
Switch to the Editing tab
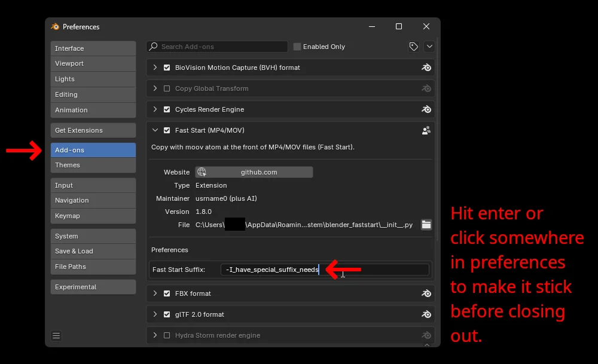93,94
